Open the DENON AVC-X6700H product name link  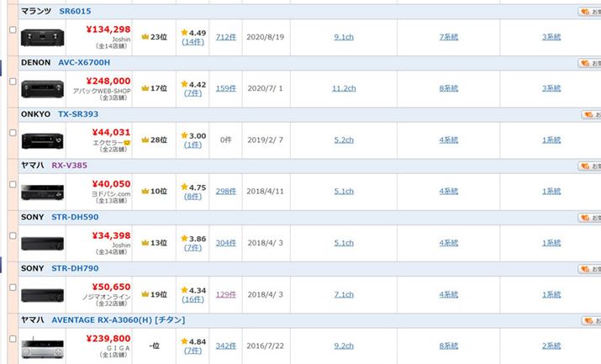tap(83, 63)
